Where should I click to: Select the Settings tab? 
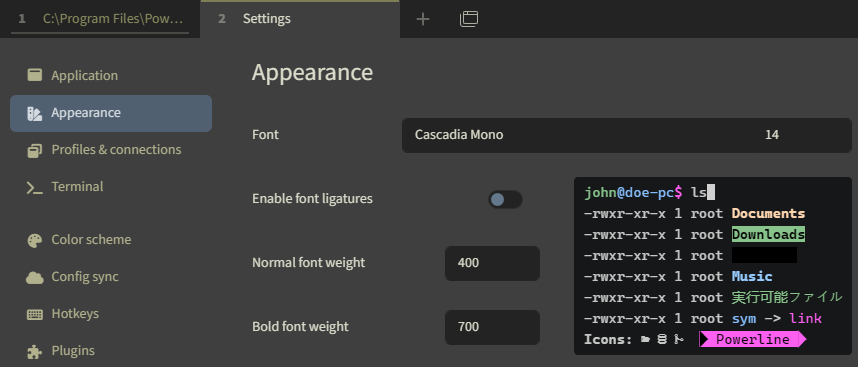click(300, 19)
